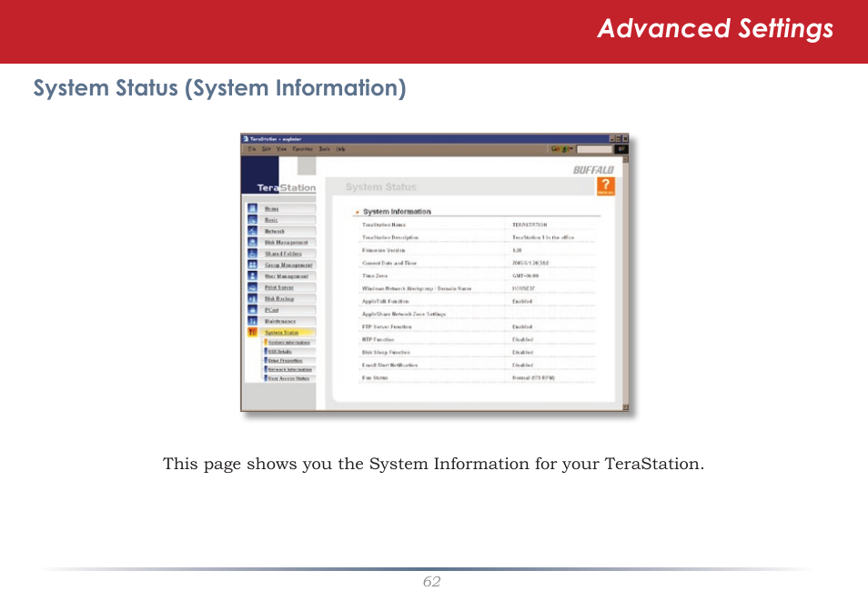Screen dimensions: 868x601
Task: Open help via the orange question mark icon
Action: [x=606, y=186]
